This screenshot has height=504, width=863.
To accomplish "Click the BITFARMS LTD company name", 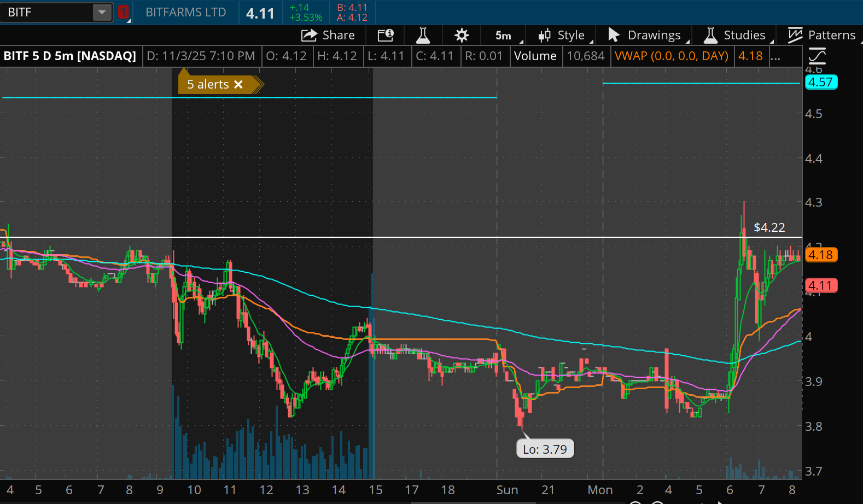I will click(186, 13).
